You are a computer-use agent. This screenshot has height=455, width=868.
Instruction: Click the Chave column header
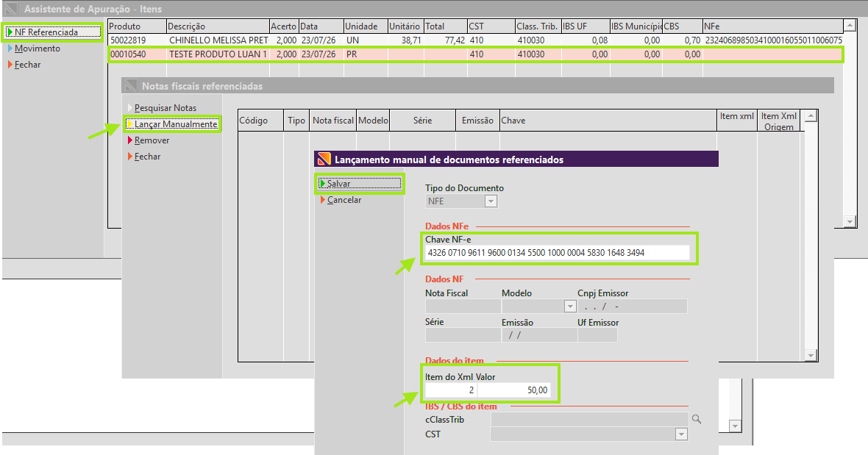tap(608, 121)
